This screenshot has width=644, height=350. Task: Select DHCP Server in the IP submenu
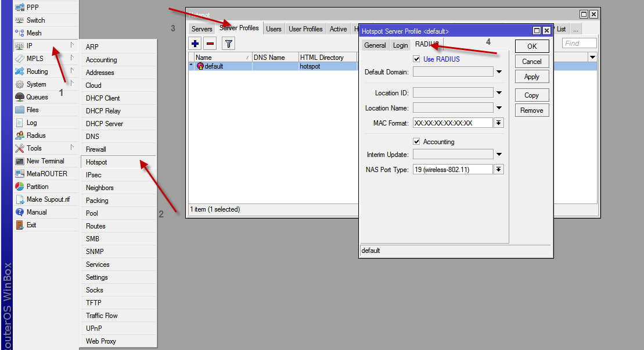118,124
